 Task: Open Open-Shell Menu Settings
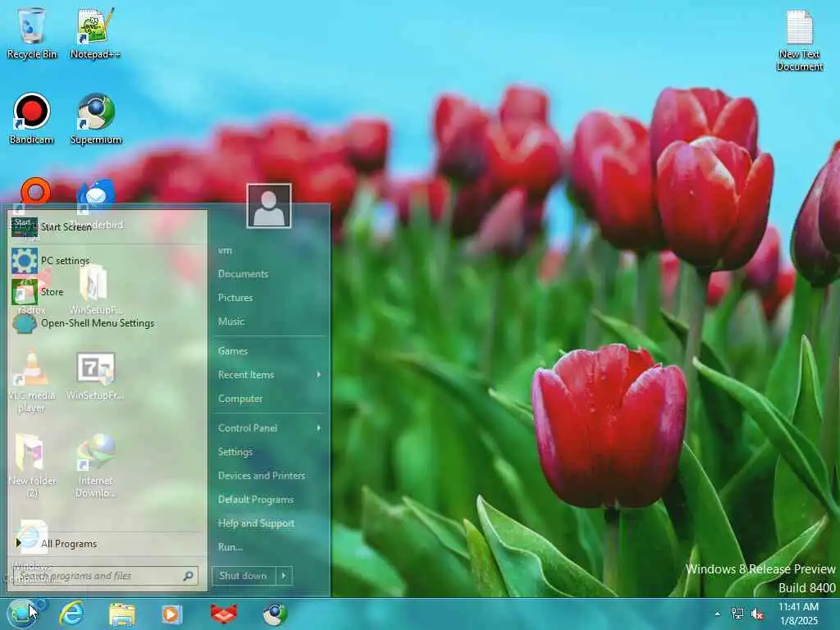(x=106, y=323)
